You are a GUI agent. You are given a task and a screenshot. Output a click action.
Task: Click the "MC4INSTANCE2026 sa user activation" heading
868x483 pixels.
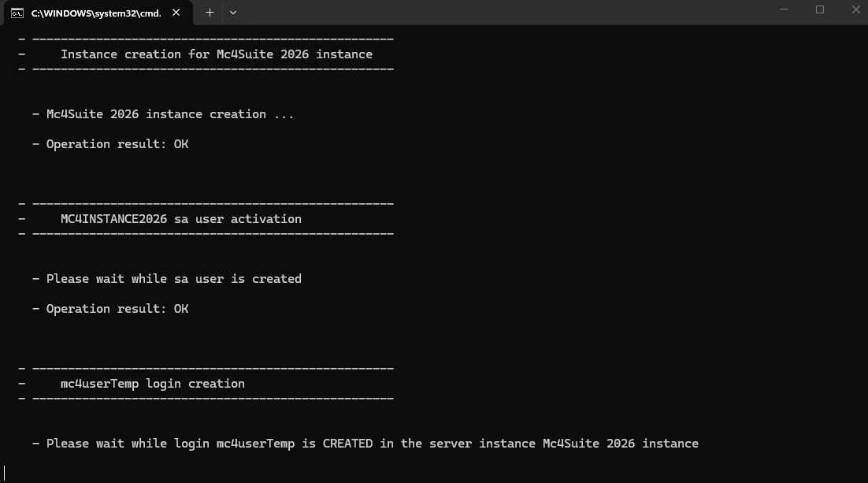pyautogui.click(x=180, y=219)
